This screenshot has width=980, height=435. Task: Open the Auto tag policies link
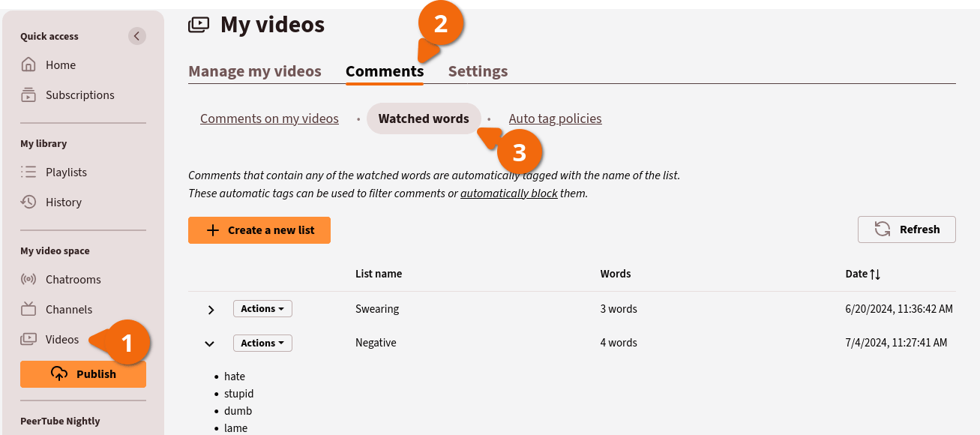[556, 118]
